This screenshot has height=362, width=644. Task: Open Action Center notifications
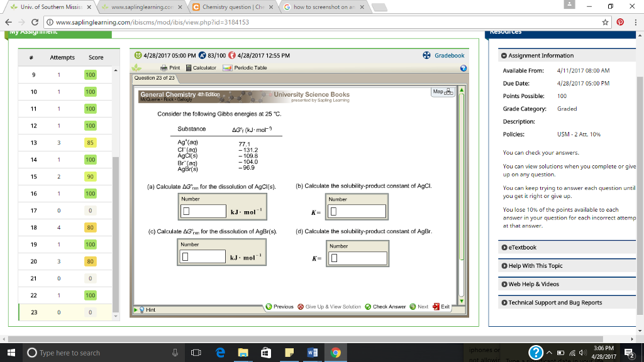629,353
